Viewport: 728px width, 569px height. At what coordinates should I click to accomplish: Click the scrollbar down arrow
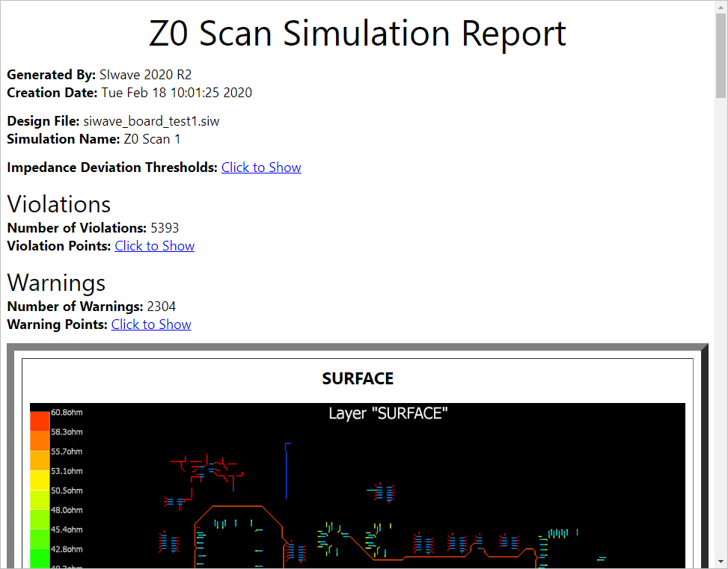pyautogui.click(x=721, y=562)
